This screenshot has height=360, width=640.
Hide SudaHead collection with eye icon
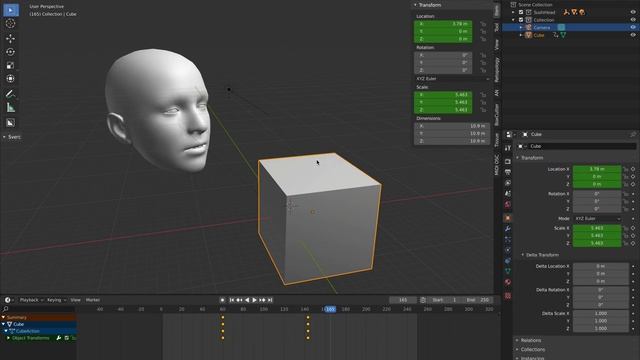pos(633,12)
